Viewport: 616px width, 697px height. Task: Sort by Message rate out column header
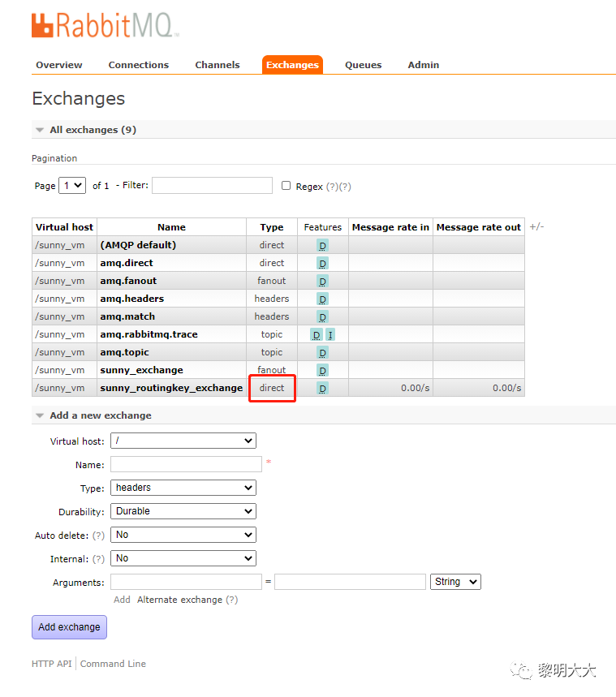(479, 227)
